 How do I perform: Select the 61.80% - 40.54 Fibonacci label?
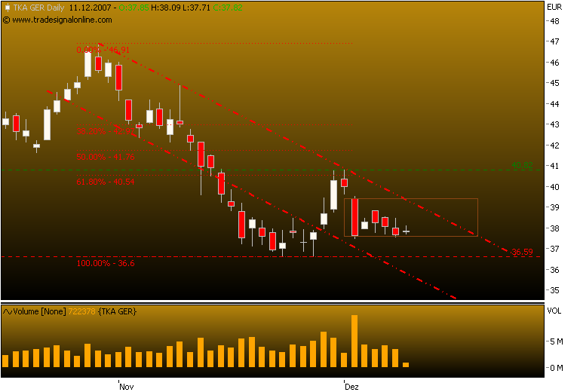[106, 182]
